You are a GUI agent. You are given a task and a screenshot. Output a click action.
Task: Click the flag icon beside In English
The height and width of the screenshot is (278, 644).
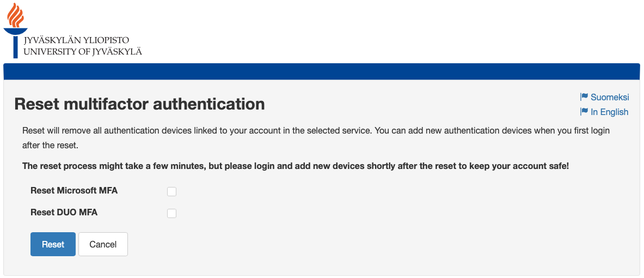[584, 112]
